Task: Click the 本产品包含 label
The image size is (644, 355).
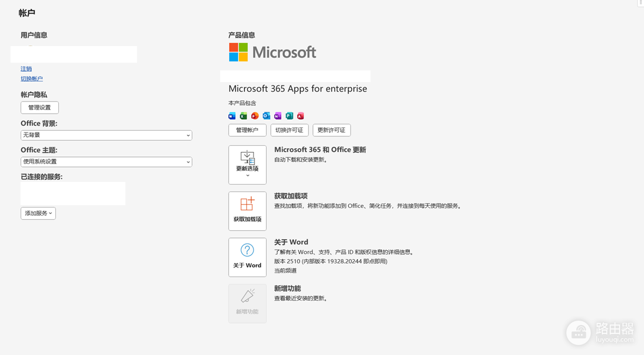Action: pos(242,103)
